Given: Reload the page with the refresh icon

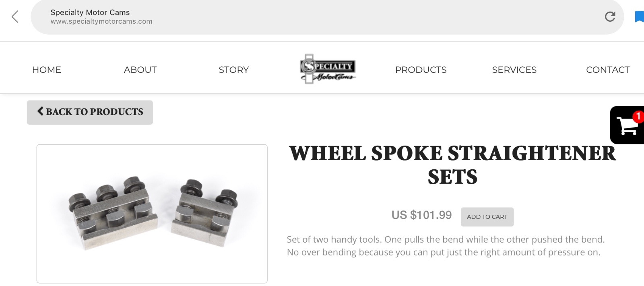Looking at the screenshot, I should tap(610, 16).
